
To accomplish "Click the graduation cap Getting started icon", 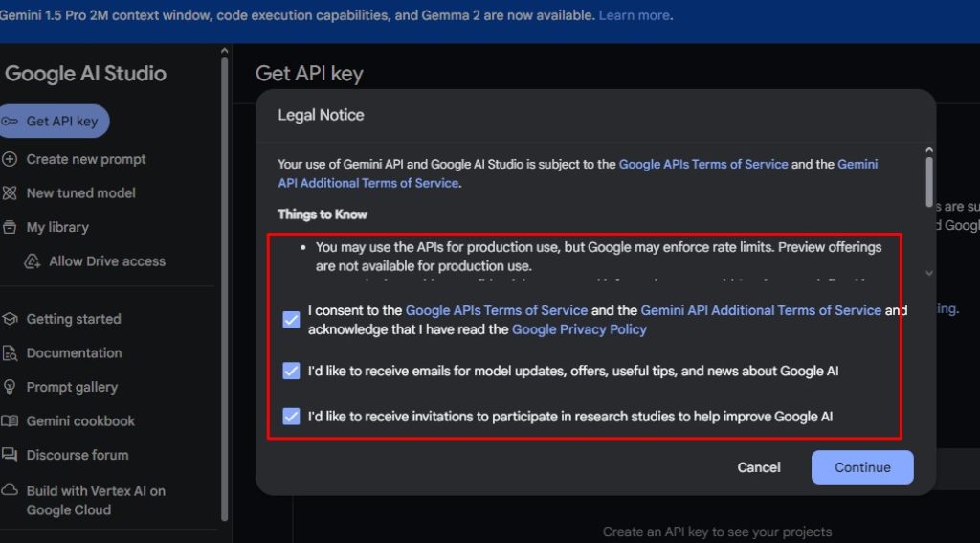I will point(10,319).
